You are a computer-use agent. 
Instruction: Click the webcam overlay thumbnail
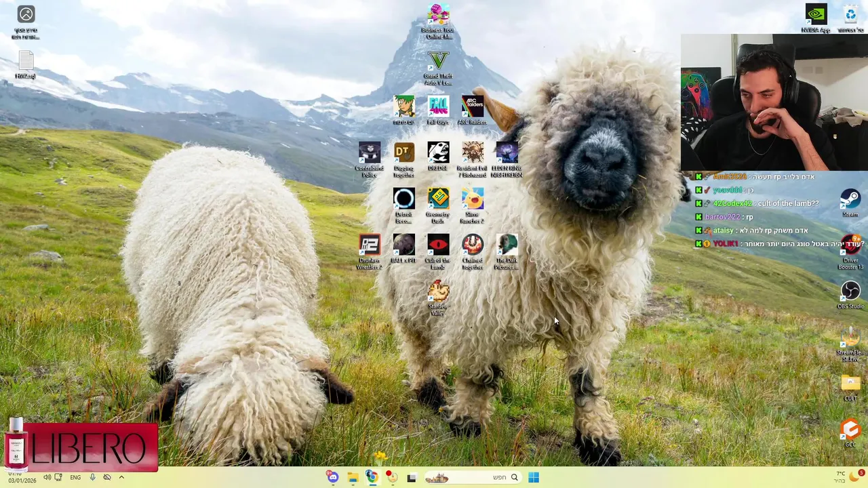774,102
